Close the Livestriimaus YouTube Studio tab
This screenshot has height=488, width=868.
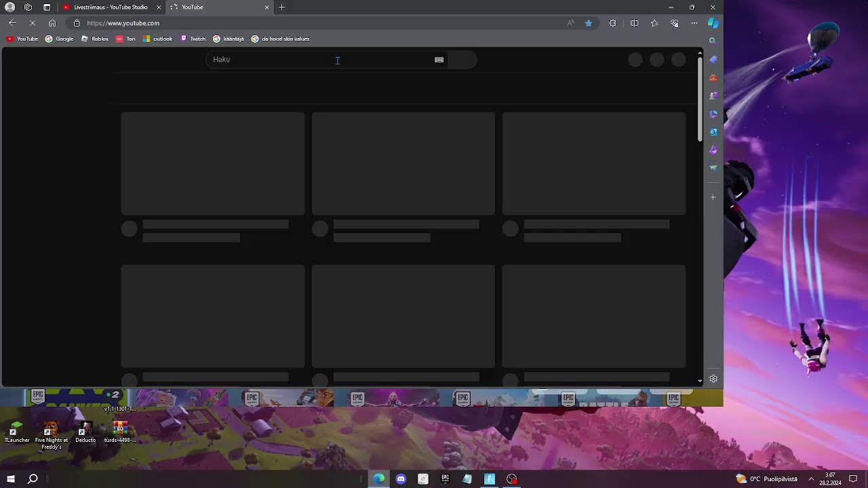(159, 7)
